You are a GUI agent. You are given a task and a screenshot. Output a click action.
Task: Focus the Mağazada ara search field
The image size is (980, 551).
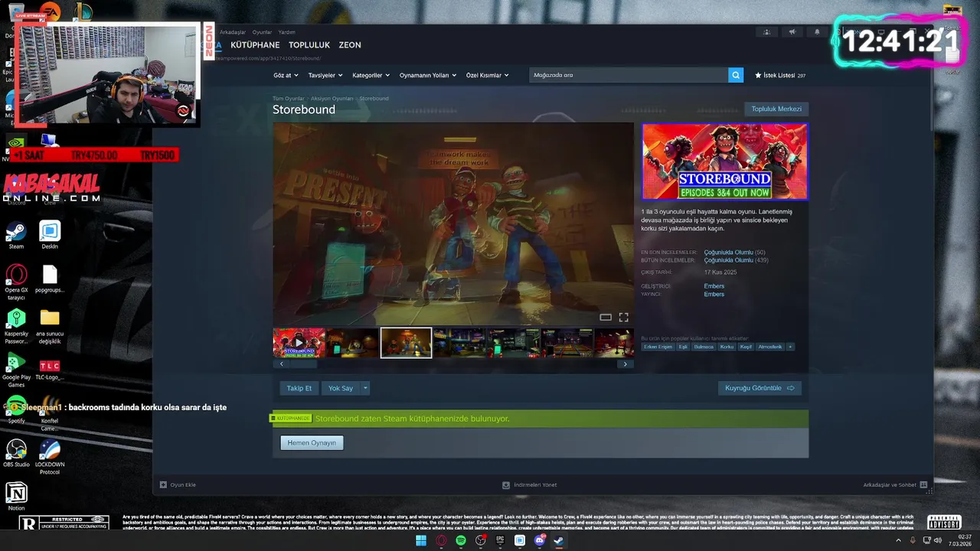click(629, 75)
